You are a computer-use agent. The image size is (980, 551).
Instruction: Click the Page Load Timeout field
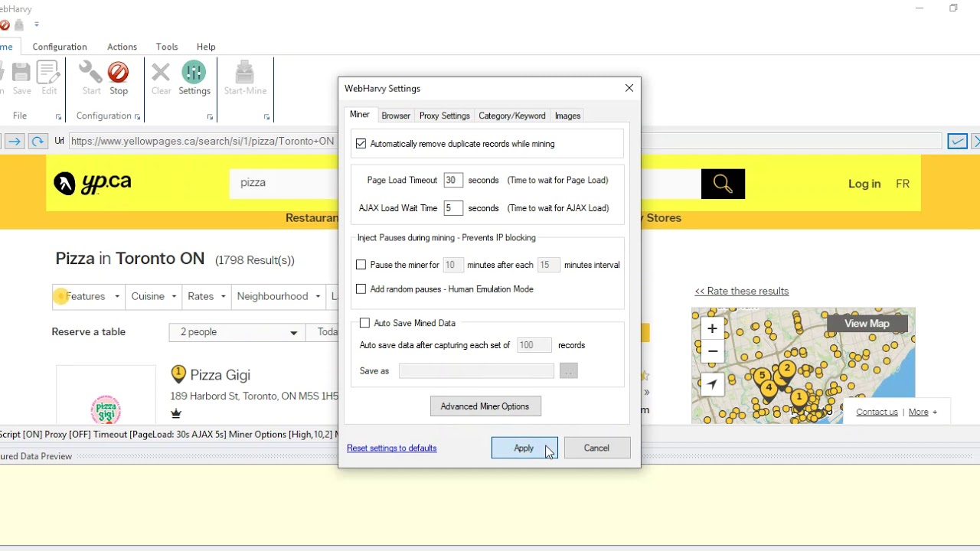coord(453,180)
